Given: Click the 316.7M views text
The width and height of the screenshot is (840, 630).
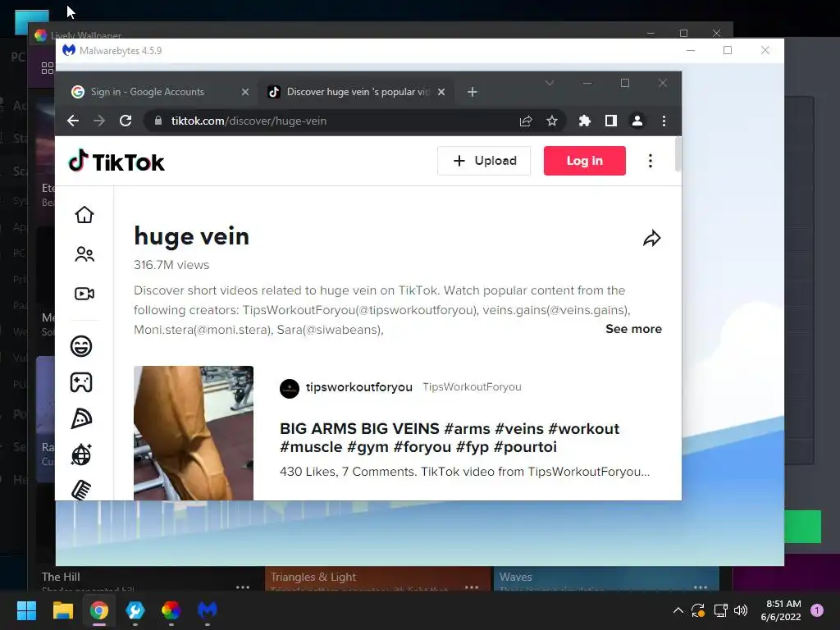Looking at the screenshot, I should tap(171, 265).
